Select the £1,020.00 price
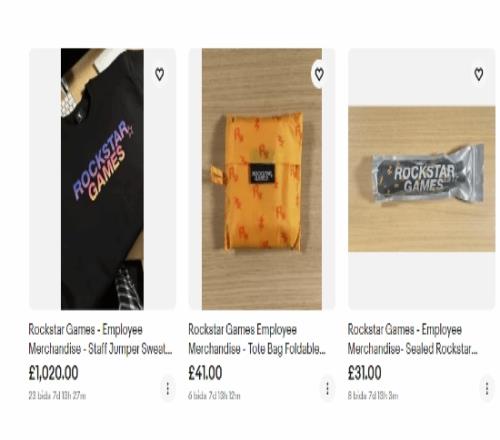Viewport: 500px width, 440px height. pos(53,373)
